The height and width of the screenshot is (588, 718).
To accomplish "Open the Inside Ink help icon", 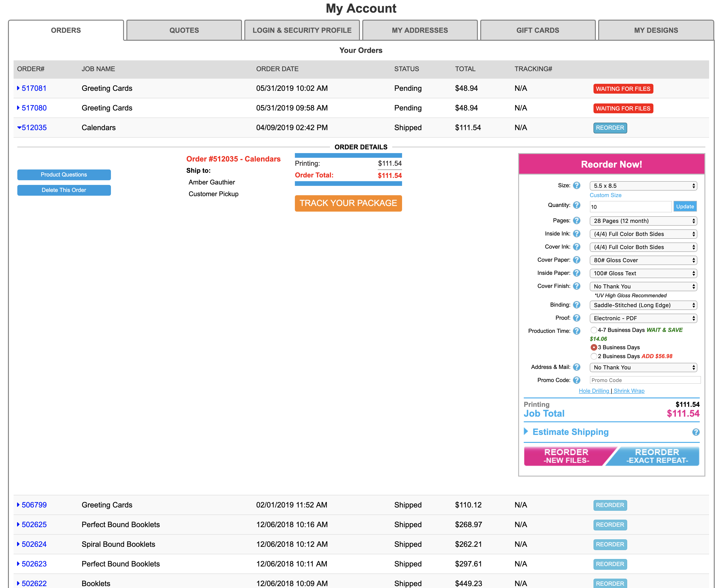I will (576, 234).
